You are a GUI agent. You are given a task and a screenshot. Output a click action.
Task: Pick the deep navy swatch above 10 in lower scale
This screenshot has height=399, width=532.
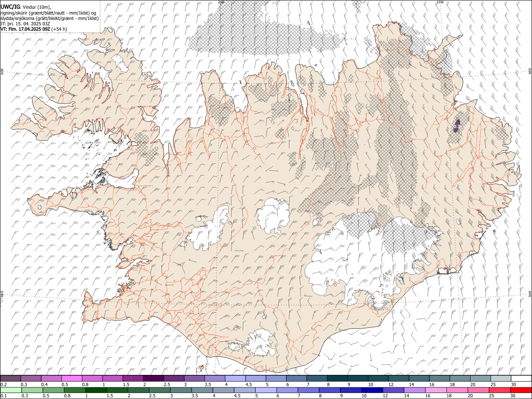[372, 390]
